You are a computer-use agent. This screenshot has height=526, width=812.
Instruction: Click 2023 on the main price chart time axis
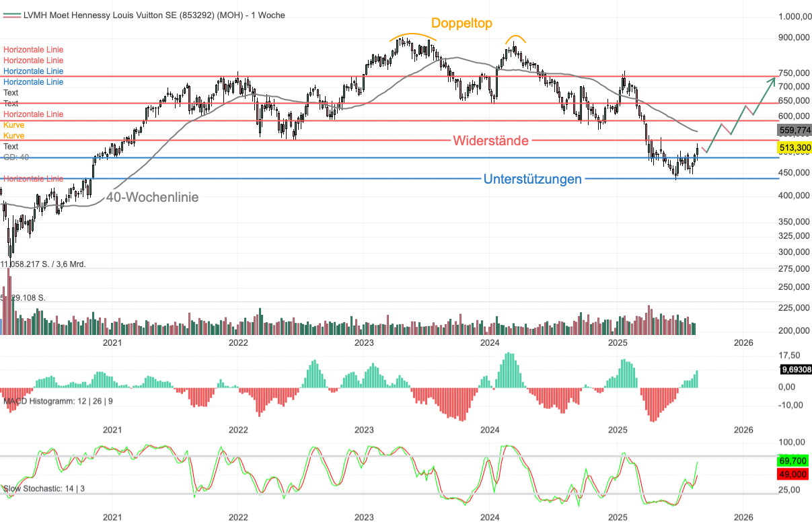click(364, 342)
